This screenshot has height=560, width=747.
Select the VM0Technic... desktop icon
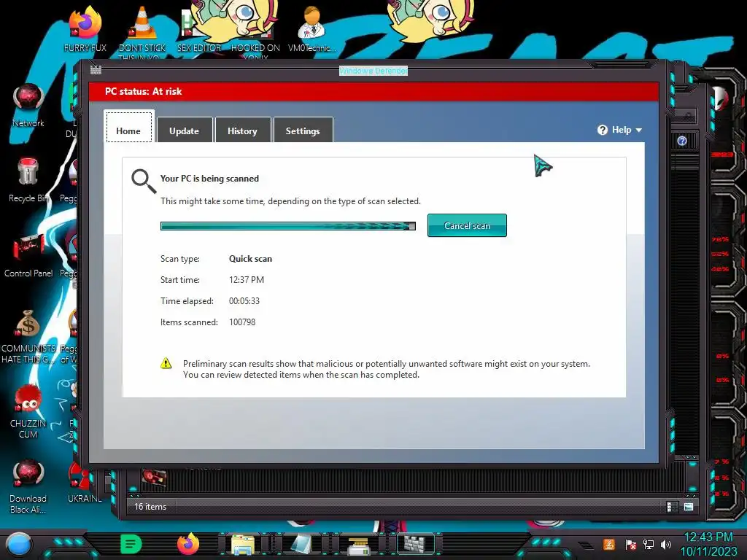click(312, 28)
